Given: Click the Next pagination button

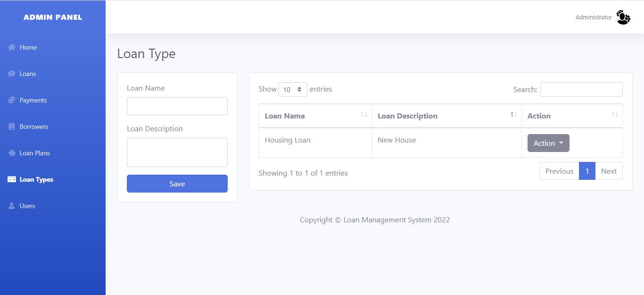Looking at the screenshot, I should 609,171.
